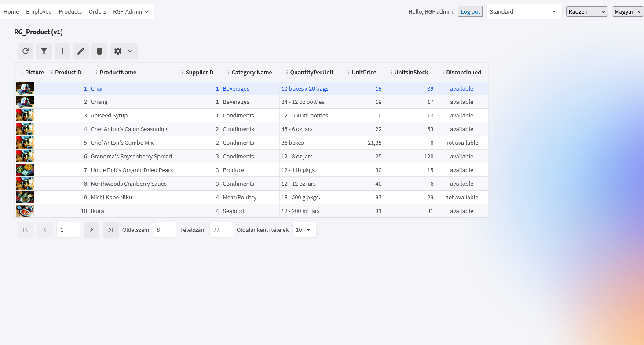644x345 pixels.
Task: Jump to last page icon
Action: pos(111,230)
